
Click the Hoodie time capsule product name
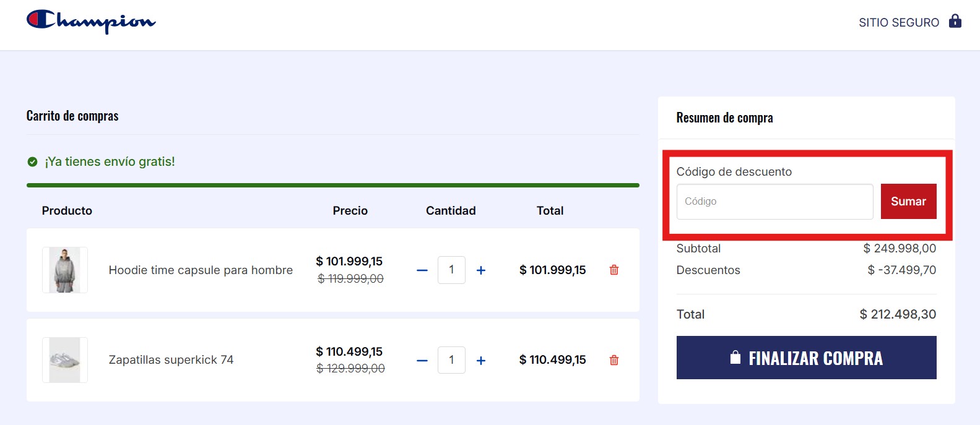[x=201, y=270]
